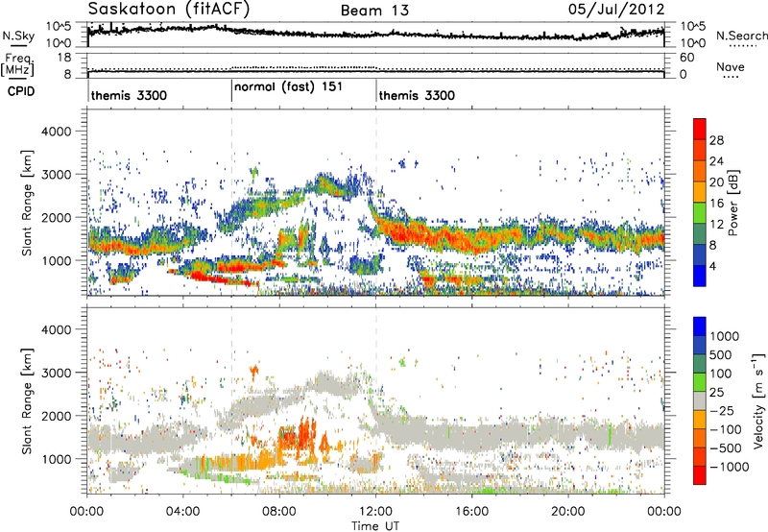Click the "-25" label on the Velocity colorbar
768x532 pixels.
pos(723,411)
